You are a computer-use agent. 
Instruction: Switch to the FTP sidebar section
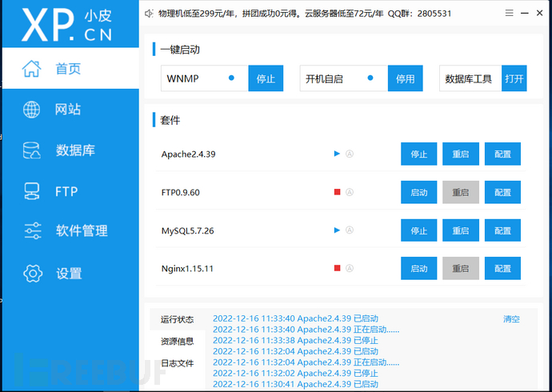coord(70,191)
